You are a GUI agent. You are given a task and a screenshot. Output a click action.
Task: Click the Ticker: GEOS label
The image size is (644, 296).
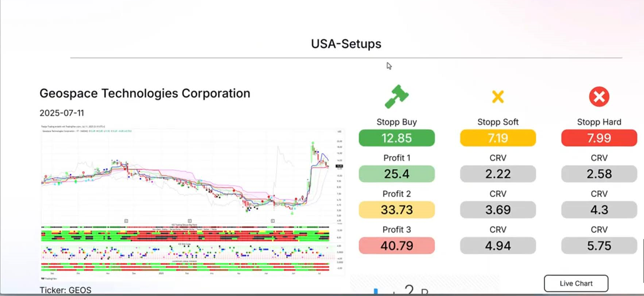tap(66, 290)
